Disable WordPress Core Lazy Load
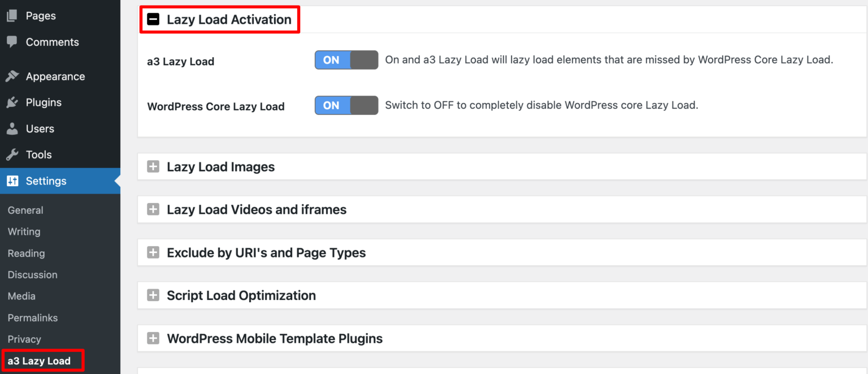 (346, 105)
